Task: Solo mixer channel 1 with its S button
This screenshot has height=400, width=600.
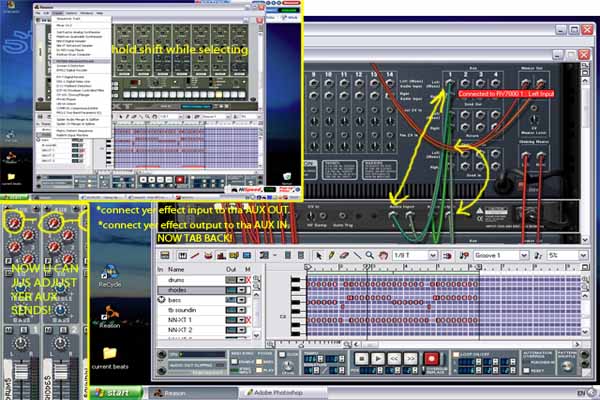Action: tap(24, 330)
